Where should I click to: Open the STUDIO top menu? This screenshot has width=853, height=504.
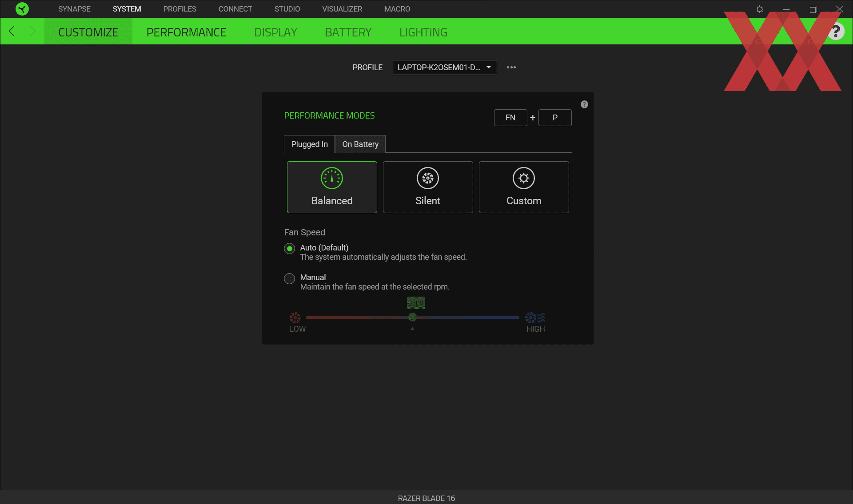(287, 9)
